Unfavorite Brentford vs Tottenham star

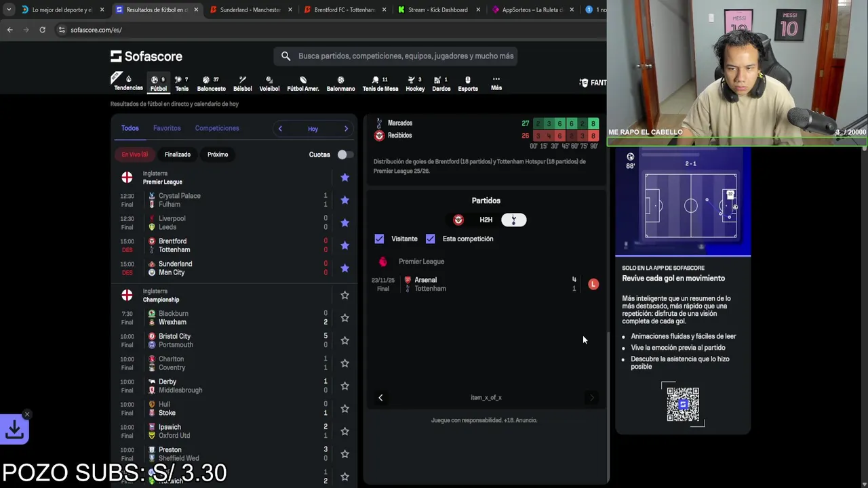click(x=344, y=245)
